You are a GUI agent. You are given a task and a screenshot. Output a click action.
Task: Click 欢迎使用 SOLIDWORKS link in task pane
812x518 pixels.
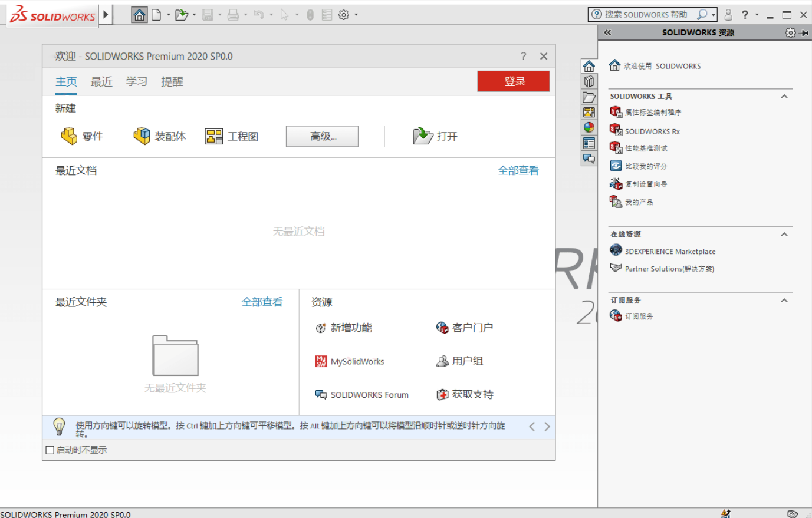tap(655, 65)
